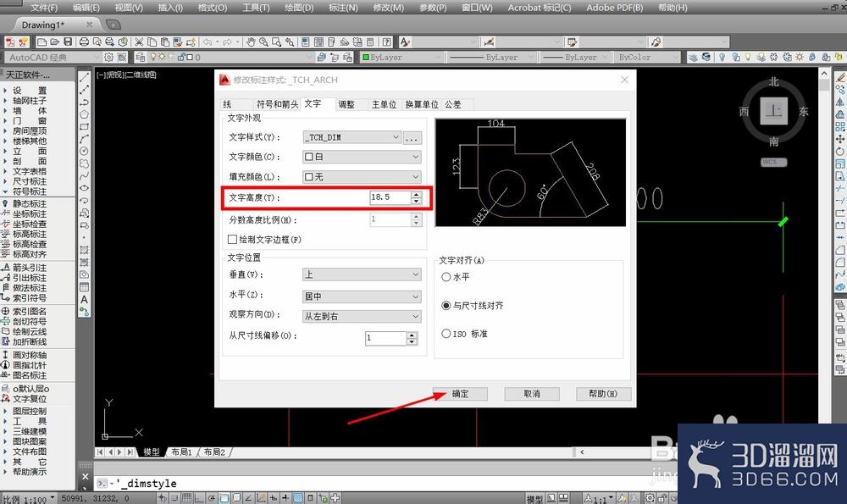847x504 pixels.
Task: Click the 文字高度 input field
Action: [390, 197]
